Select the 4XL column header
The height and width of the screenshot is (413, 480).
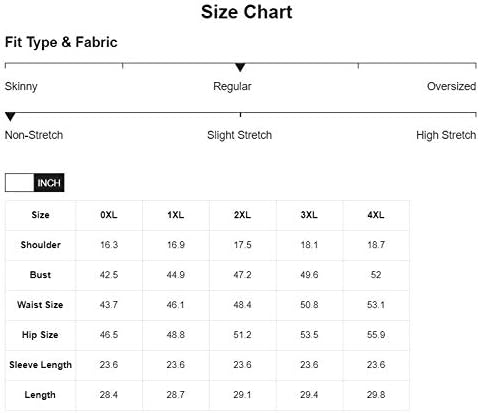[376, 215]
